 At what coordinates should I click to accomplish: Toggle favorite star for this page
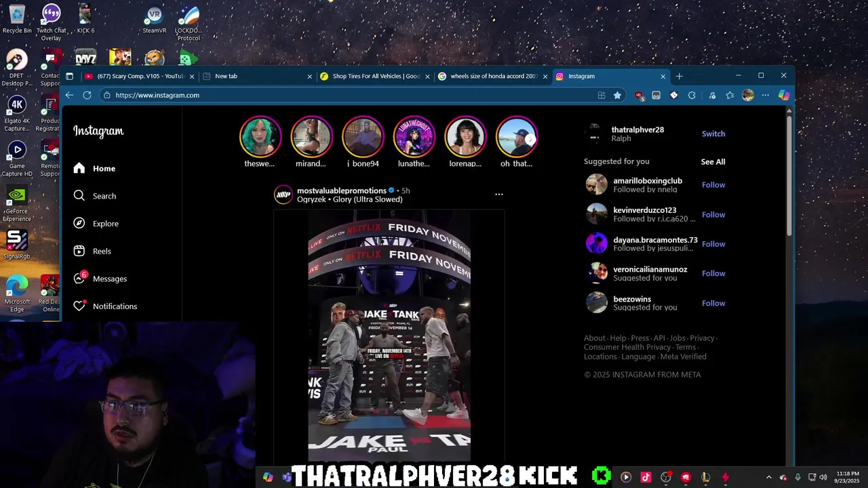pyautogui.click(x=617, y=96)
